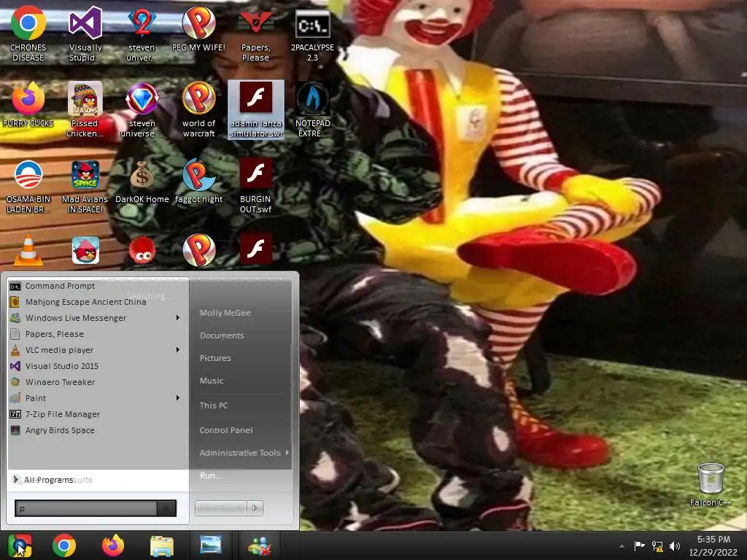
Task: Launch Angry Birds Space from the Start menu
Action: (98, 430)
